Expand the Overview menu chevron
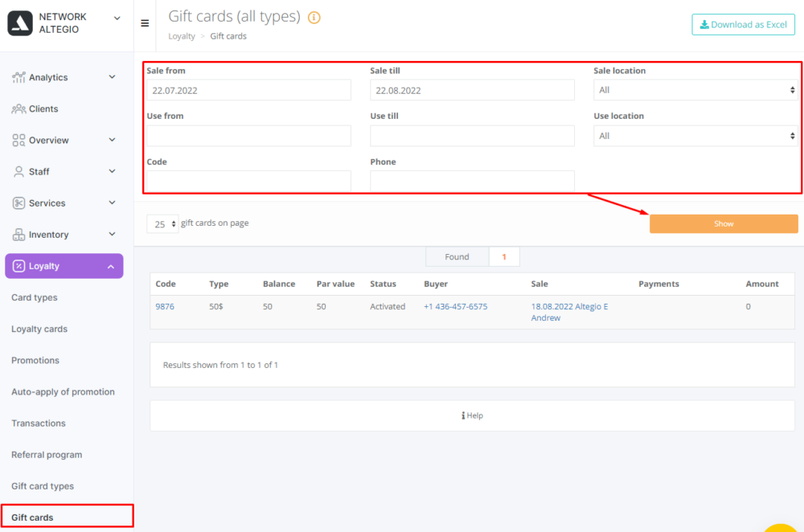Viewport: 804px width, 532px height. point(112,140)
